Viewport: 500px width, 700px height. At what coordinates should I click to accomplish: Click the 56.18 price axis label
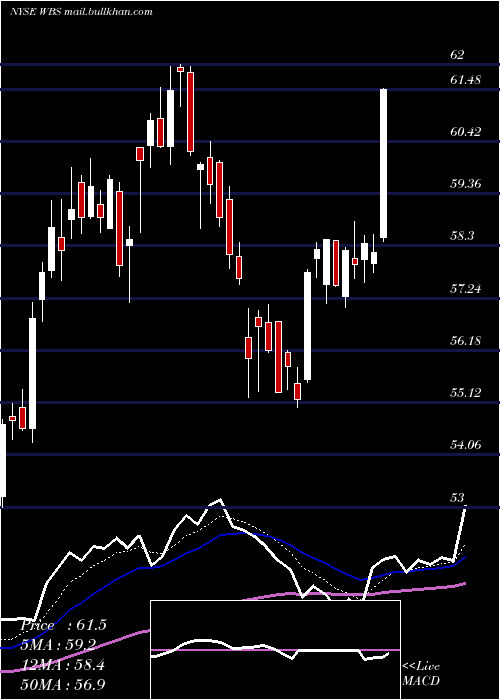click(x=466, y=341)
